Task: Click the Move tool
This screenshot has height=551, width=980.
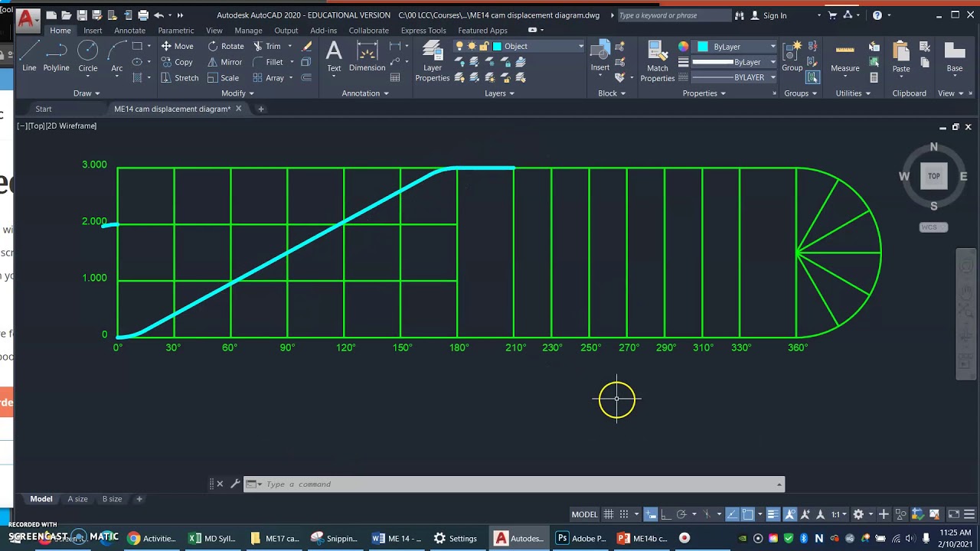Action: tap(177, 46)
